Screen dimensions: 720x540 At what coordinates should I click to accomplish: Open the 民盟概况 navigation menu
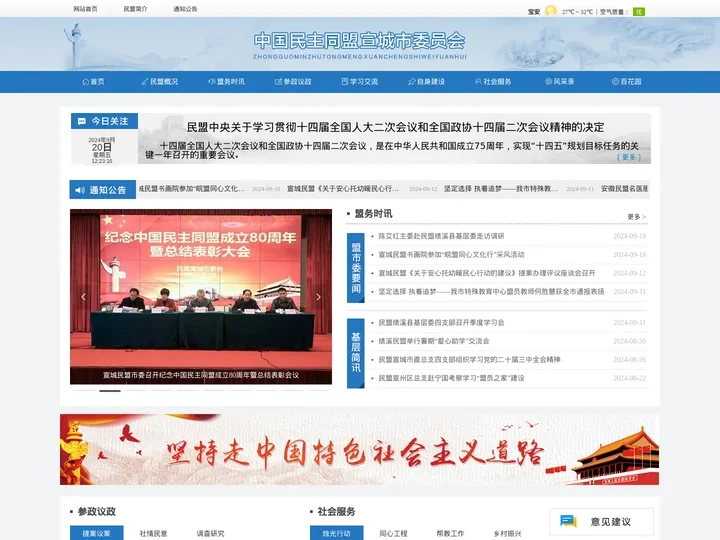[x=160, y=82]
